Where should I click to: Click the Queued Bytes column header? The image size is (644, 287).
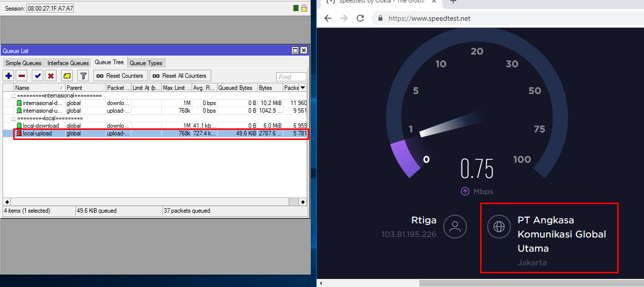click(237, 88)
